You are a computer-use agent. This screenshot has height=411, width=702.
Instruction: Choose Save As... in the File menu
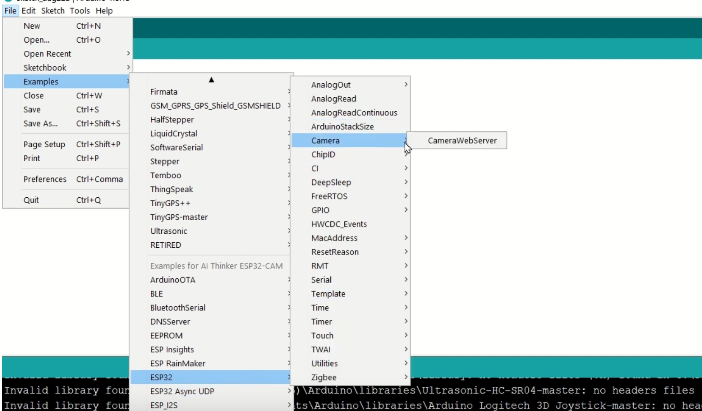point(68,123)
